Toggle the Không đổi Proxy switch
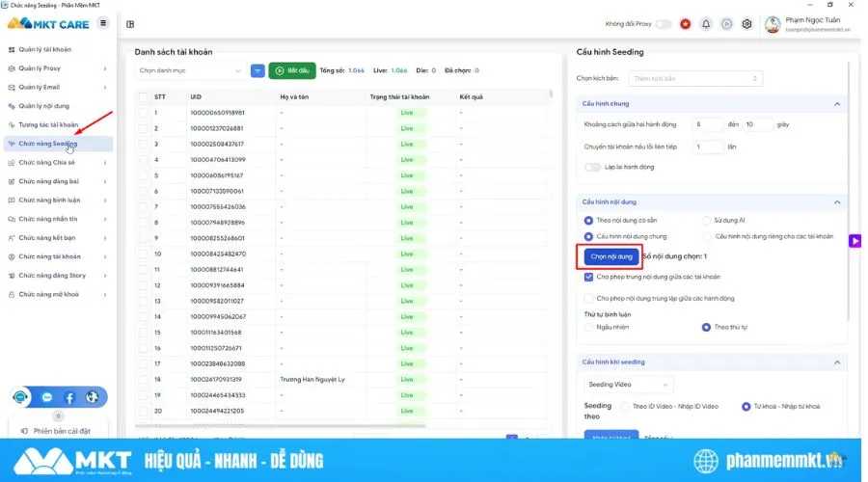868x482 pixels. tap(663, 24)
